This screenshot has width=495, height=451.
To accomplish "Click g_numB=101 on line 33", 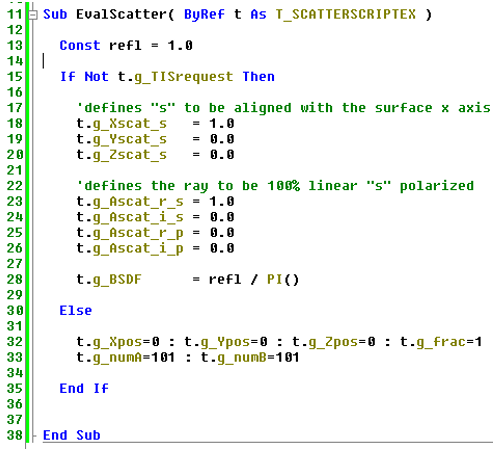I will coord(258,358).
